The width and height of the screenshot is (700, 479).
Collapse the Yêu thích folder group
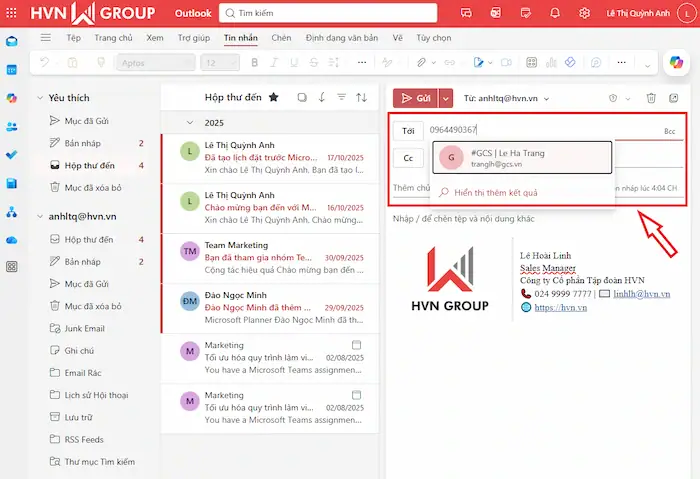pyautogui.click(x=40, y=98)
